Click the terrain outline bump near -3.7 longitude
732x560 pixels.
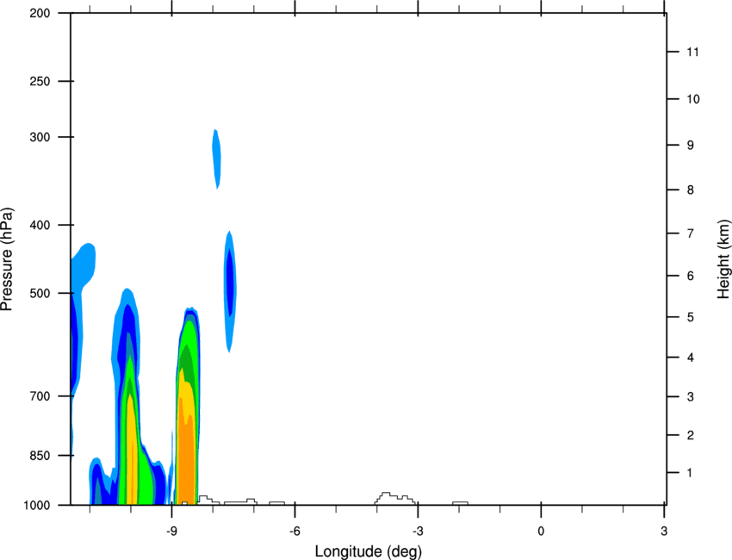(x=394, y=498)
